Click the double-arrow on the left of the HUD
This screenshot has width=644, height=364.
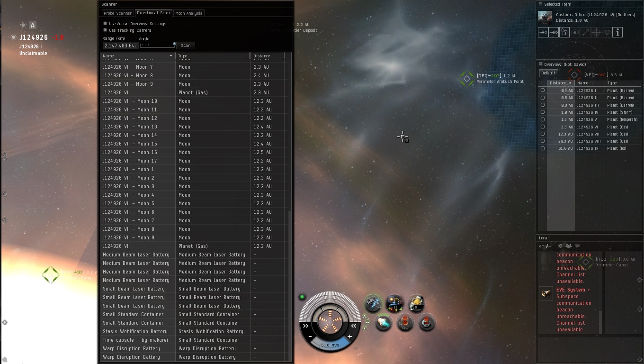306,326
